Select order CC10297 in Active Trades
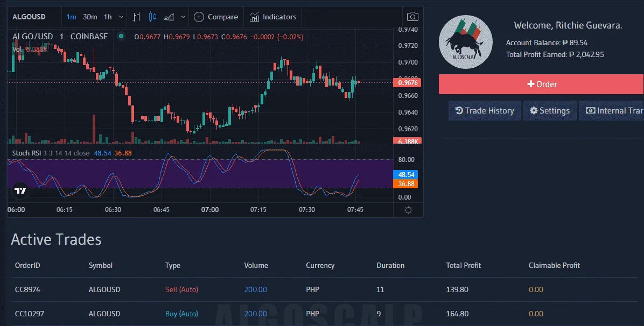Screen dimensions: 644x326 click(x=30, y=314)
